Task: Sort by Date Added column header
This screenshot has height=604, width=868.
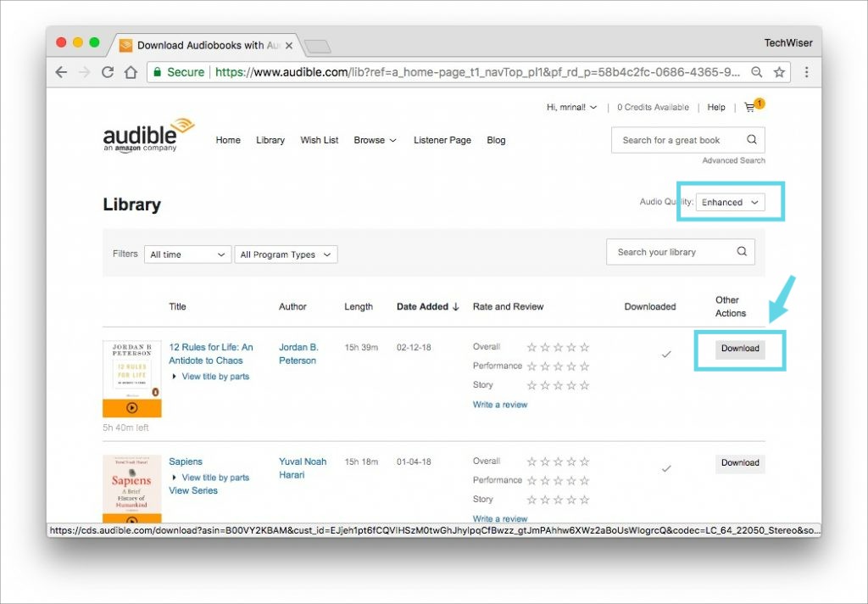Action: [422, 306]
